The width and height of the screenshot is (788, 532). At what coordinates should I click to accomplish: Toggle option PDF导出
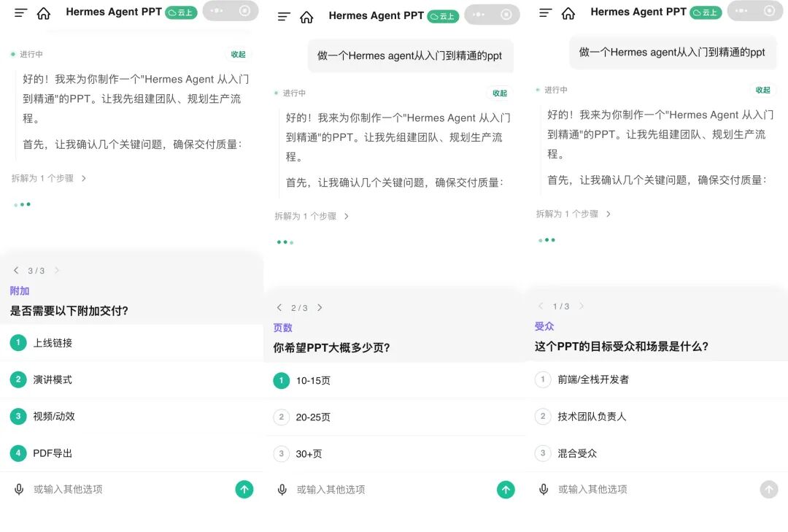pos(131,453)
